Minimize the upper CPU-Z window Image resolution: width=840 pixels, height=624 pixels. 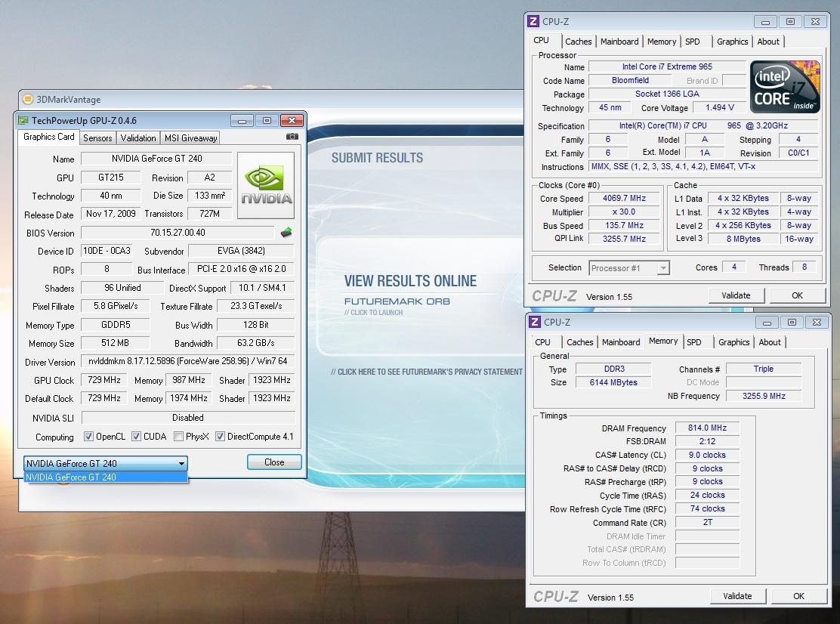765,22
